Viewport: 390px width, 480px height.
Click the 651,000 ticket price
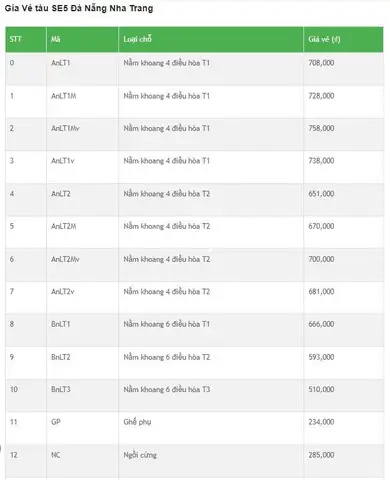point(321,194)
